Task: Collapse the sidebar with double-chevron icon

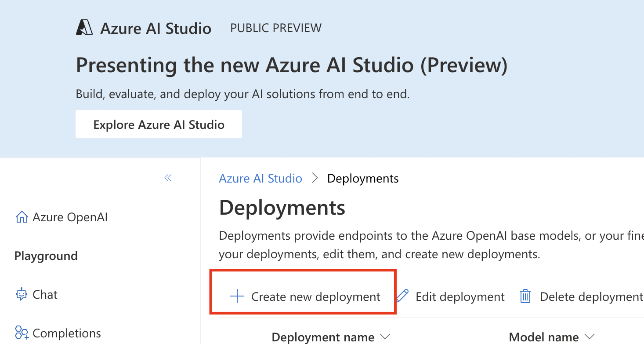Action: (x=168, y=178)
